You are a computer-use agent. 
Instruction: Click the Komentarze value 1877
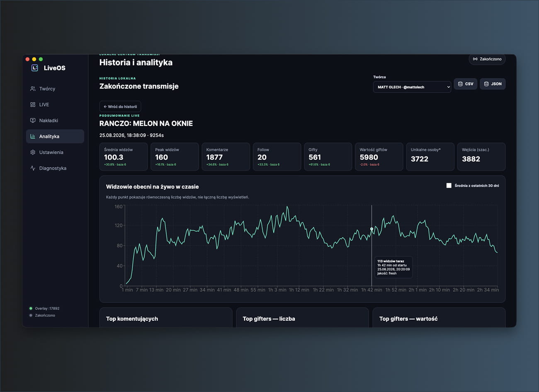[214, 157]
